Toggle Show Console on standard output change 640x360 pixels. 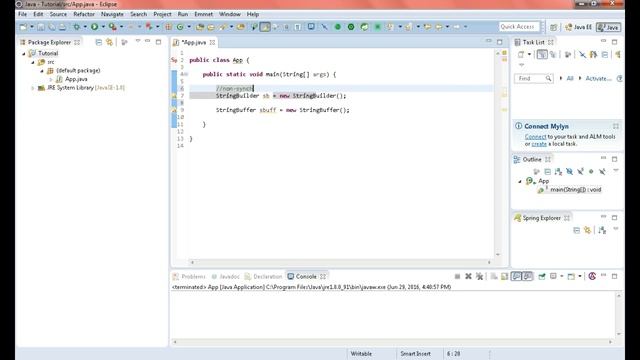pos(516,276)
